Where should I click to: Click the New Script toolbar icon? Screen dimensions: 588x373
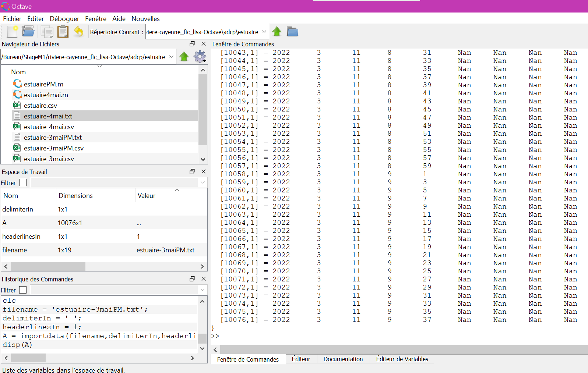point(12,32)
